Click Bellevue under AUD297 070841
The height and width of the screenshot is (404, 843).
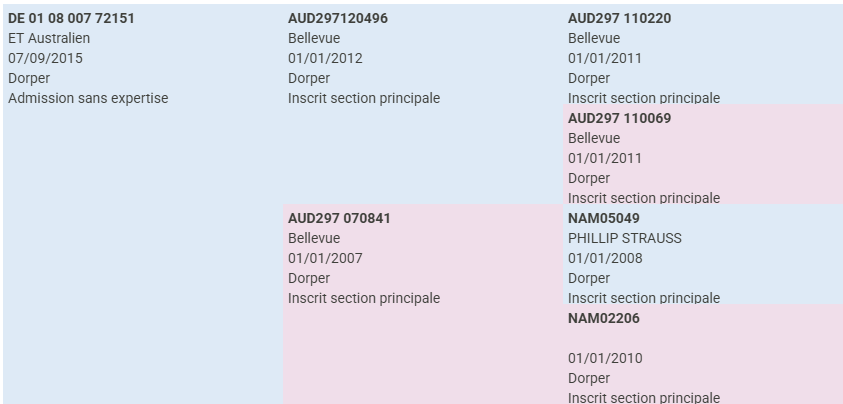click(x=314, y=238)
